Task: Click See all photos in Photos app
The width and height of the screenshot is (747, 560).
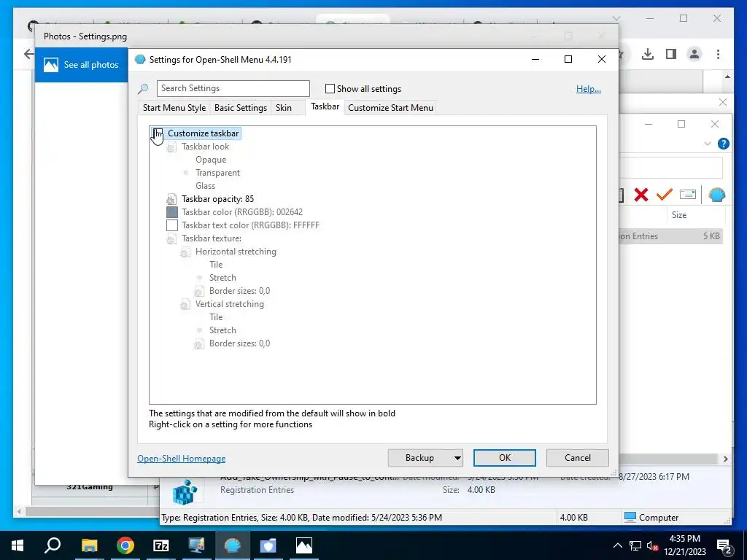Action: point(82,65)
